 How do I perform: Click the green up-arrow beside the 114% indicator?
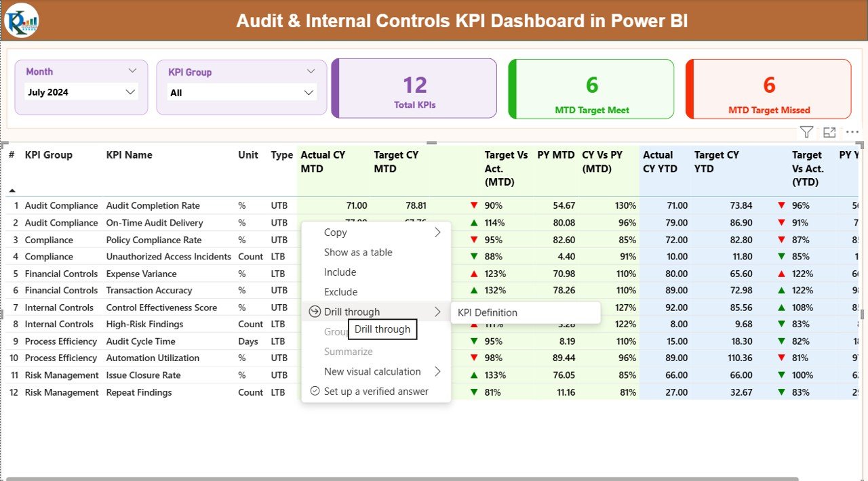pos(473,222)
